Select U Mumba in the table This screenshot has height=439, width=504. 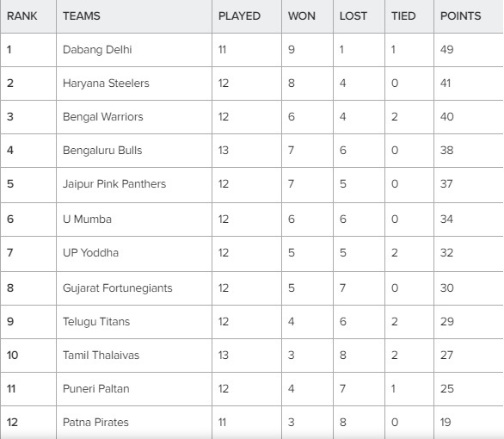pos(87,219)
